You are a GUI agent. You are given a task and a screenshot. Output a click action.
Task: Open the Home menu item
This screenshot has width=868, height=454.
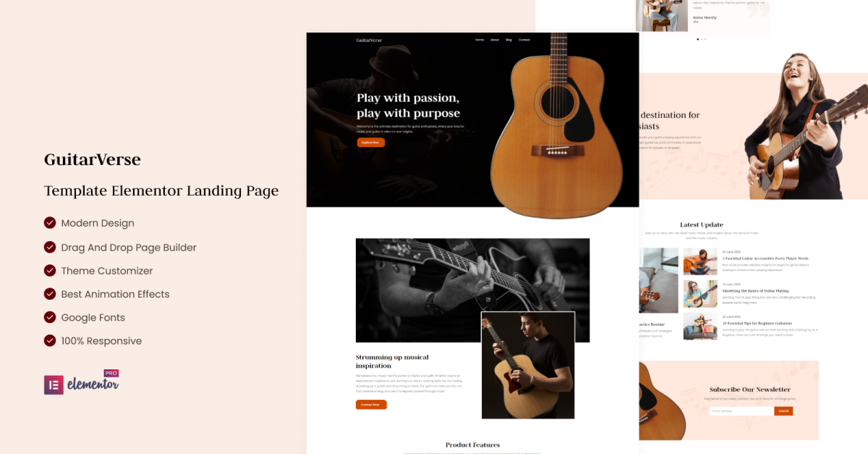[480, 40]
